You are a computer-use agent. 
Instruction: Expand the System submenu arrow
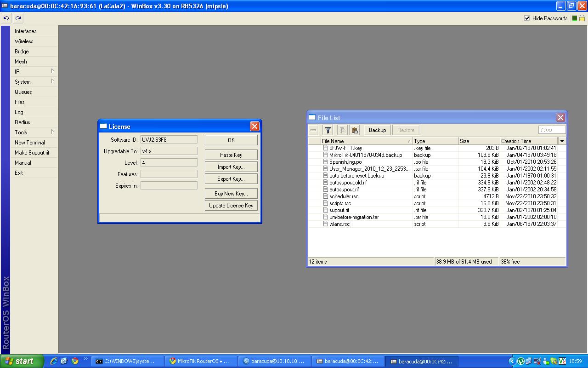pyautogui.click(x=52, y=81)
